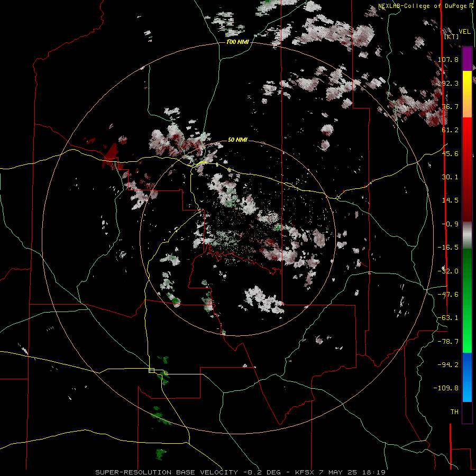Click the 61.2 velocity scale value

point(450,130)
